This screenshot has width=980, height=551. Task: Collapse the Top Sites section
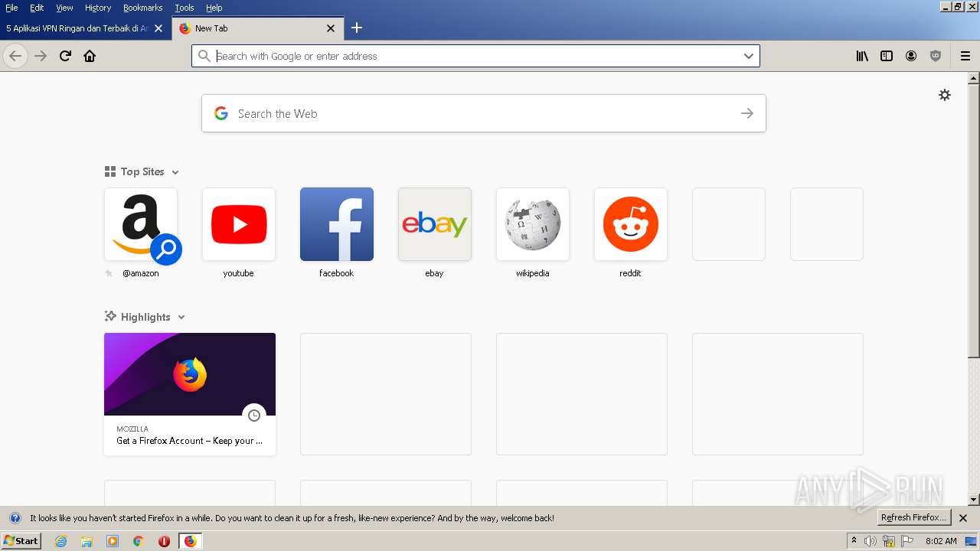[x=175, y=172]
